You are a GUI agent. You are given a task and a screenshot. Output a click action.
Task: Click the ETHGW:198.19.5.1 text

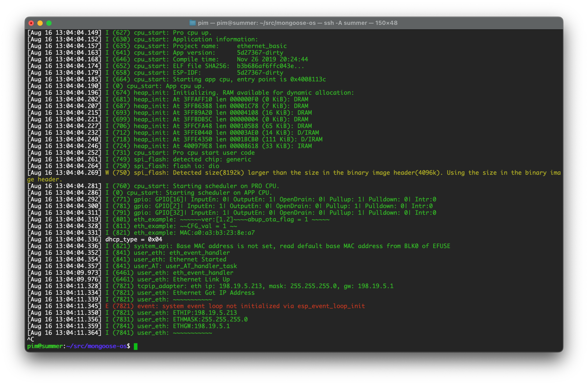coord(201,326)
